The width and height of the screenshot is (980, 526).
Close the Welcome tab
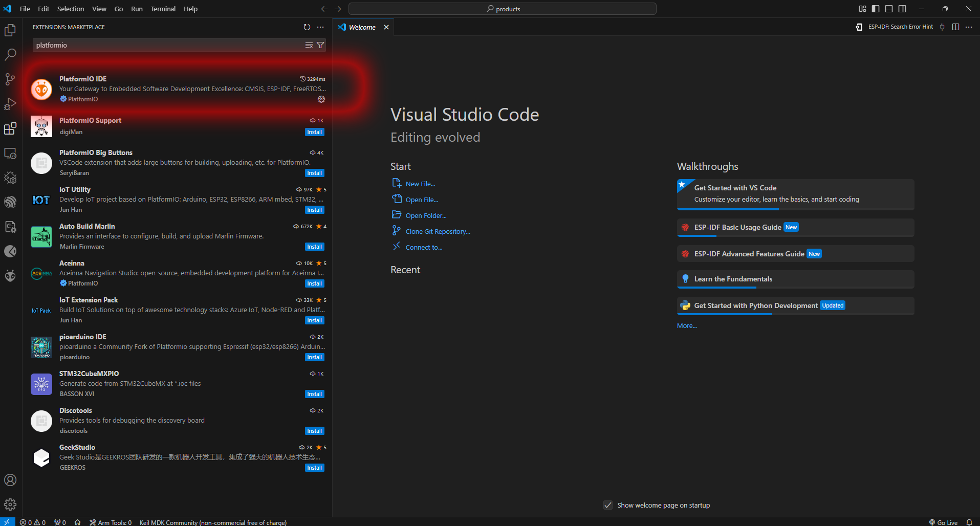pyautogui.click(x=386, y=27)
